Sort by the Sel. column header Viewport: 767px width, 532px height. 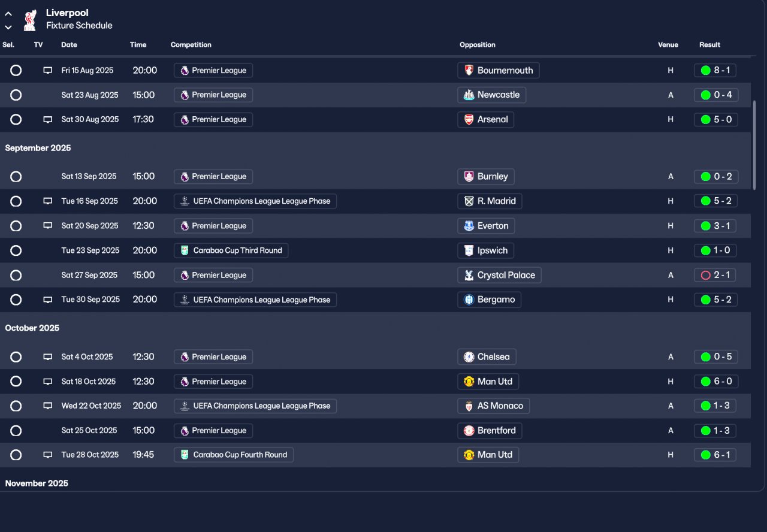[x=8, y=45]
